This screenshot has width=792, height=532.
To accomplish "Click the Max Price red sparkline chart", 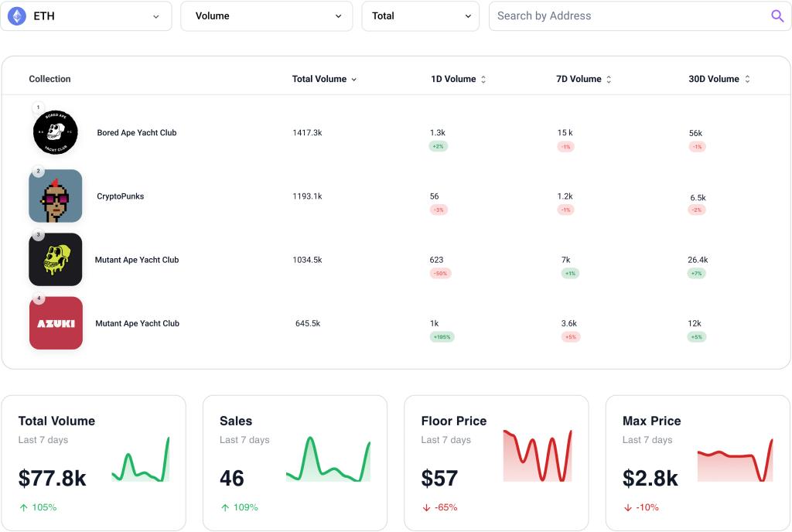I will 735,459.
